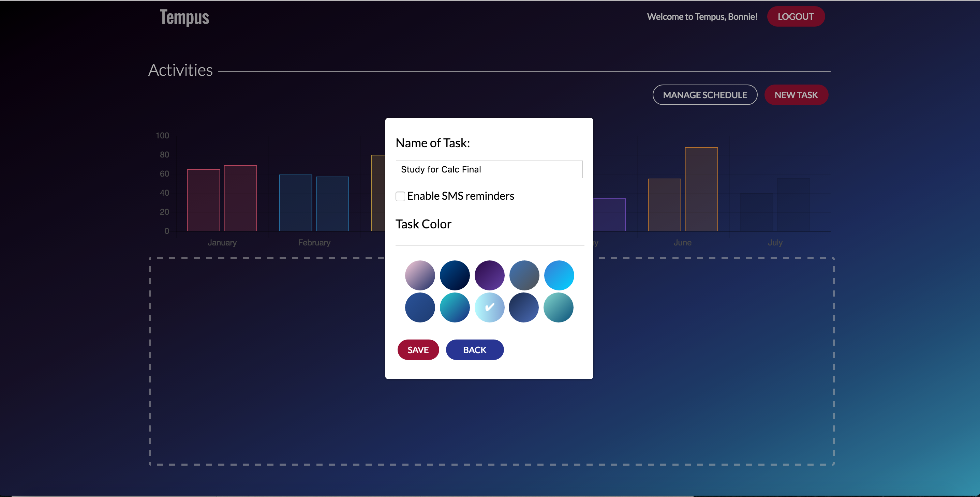Click the Tempus logo
The width and height of the screenshot is (980, 497).
click(184, 17)
